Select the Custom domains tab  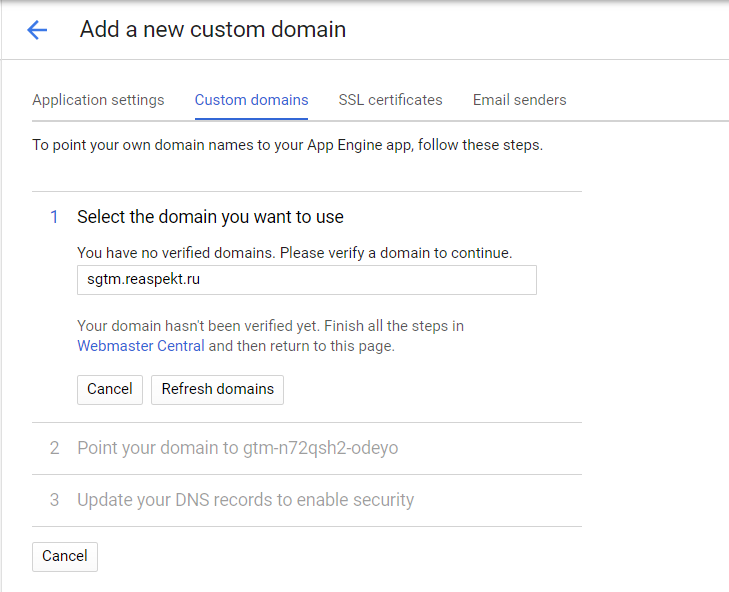point(251,100)
